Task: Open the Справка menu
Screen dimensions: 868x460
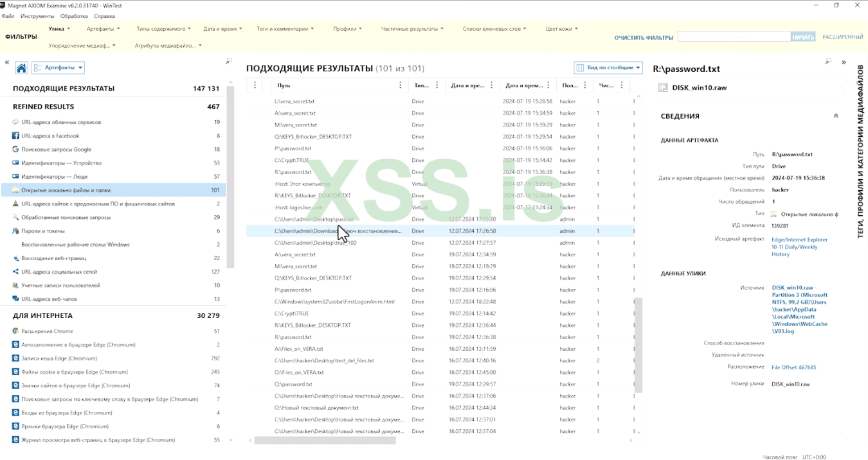Action: coord(105,16)
